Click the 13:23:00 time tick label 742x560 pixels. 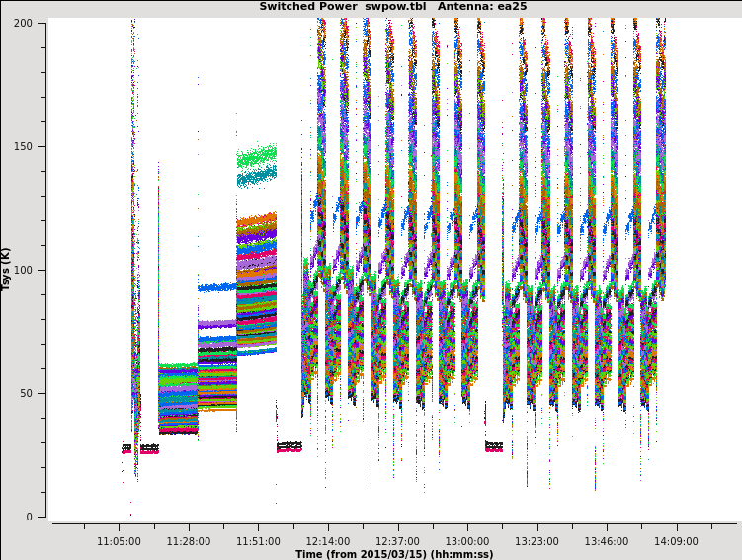point(536,541)
